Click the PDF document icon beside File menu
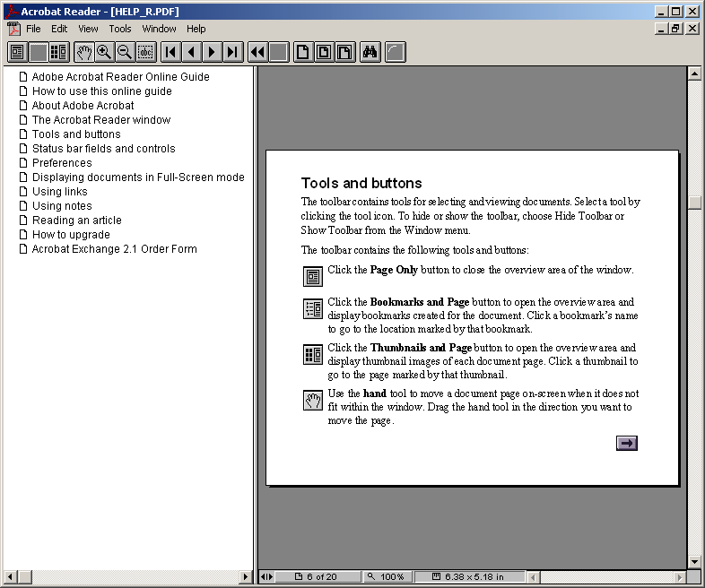Viewport: 705px width, 588px height. coord(14,29)
